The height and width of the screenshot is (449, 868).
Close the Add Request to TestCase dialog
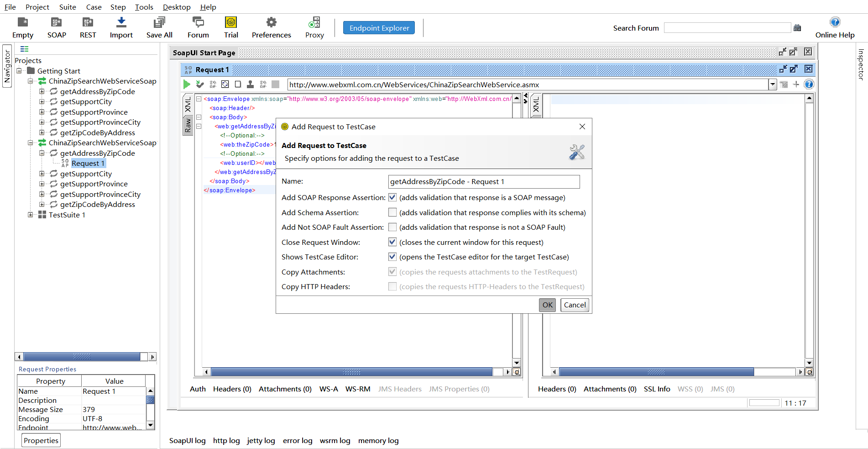coord(582,127)
